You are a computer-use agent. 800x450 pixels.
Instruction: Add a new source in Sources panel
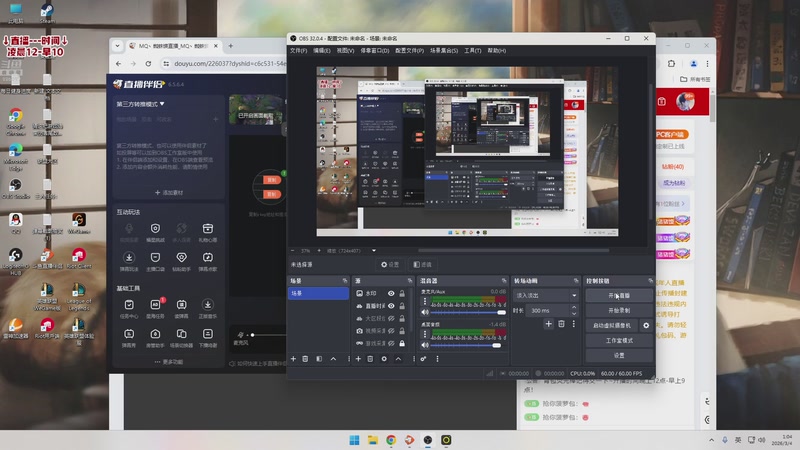[x=358, y=359]
